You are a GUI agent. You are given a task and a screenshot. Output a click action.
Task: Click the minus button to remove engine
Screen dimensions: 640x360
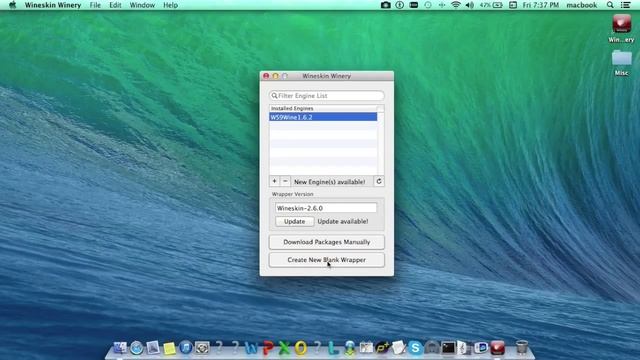coord(285,181)
